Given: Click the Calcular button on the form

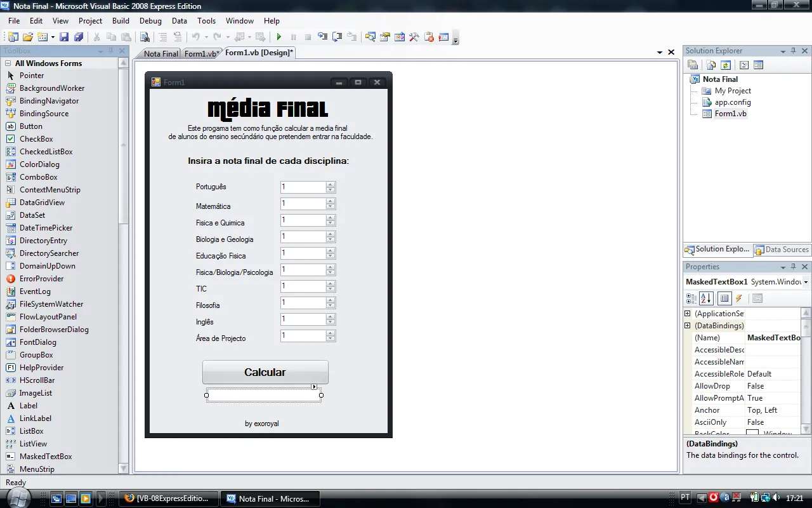Looking at the screenshot, I should click(265, 372).
